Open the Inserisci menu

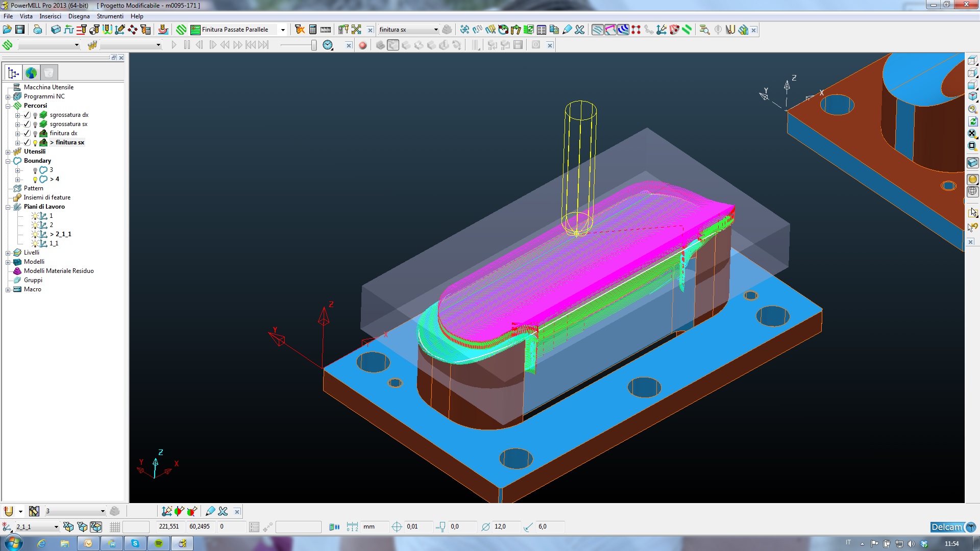50,16
